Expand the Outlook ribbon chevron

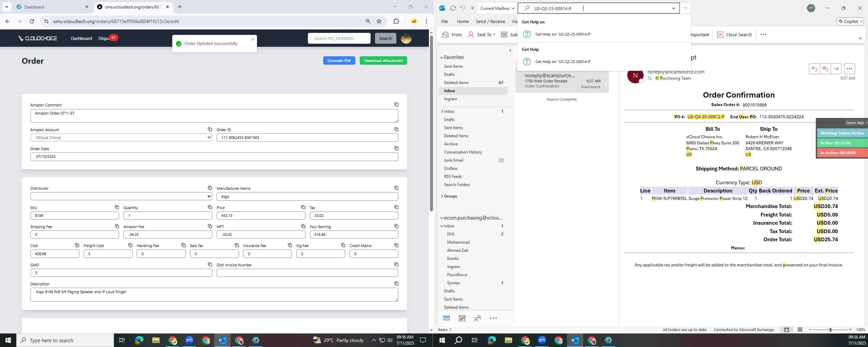tap(860, 38)
